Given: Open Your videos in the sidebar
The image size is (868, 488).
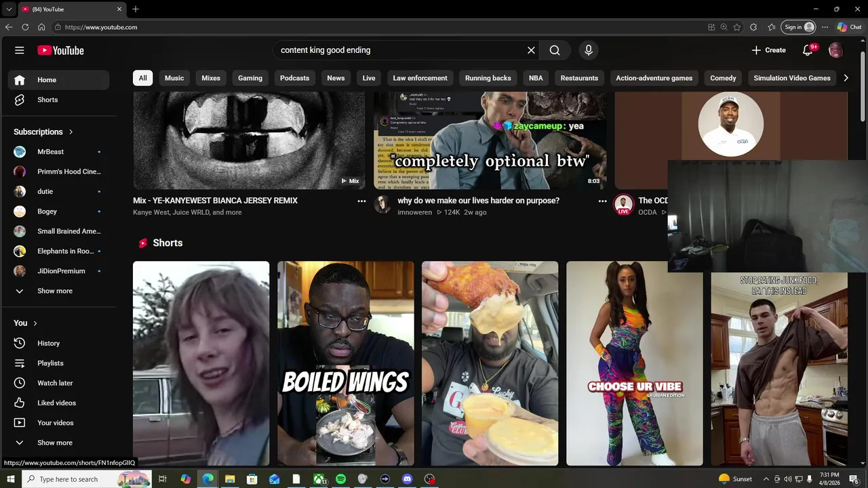Looking at the screenshot, I should (58, 423).
